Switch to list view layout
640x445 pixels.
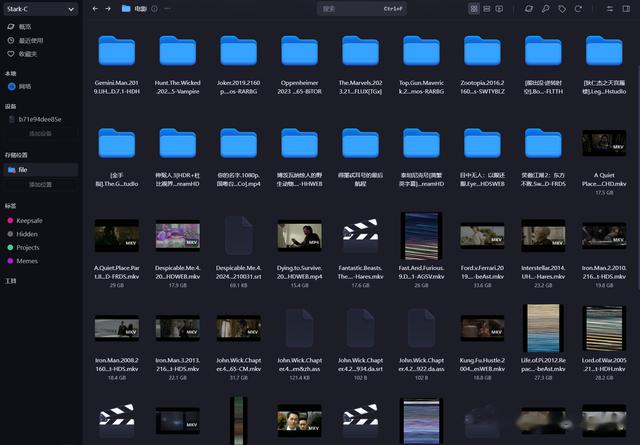(x=487, y=9)
